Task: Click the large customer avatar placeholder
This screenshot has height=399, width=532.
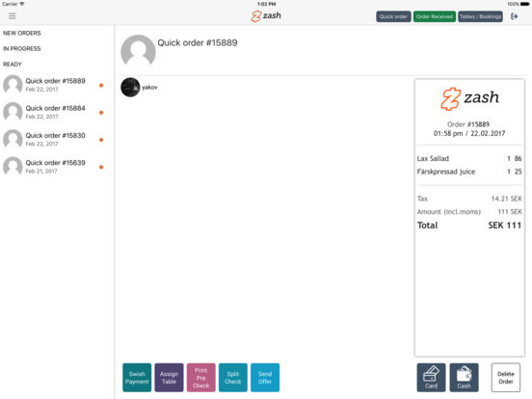Action: [x=138, y=51]
